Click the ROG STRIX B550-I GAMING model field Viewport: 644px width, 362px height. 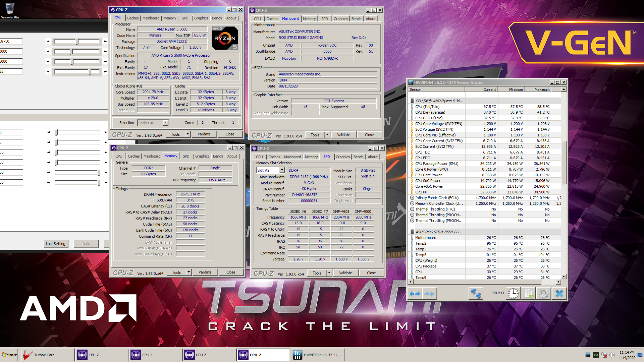[309, 38]
